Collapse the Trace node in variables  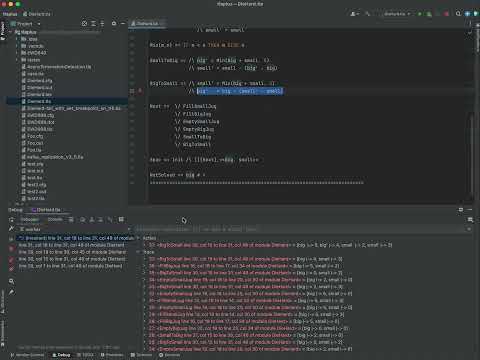[138, 252]
